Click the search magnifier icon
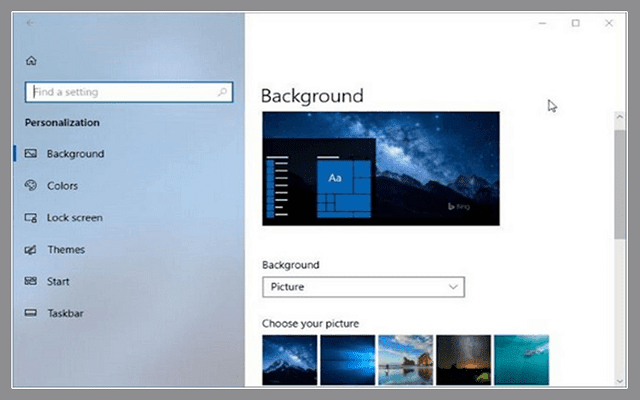The width and height of the screenshot is (640, 400). (x=221, y=92)
